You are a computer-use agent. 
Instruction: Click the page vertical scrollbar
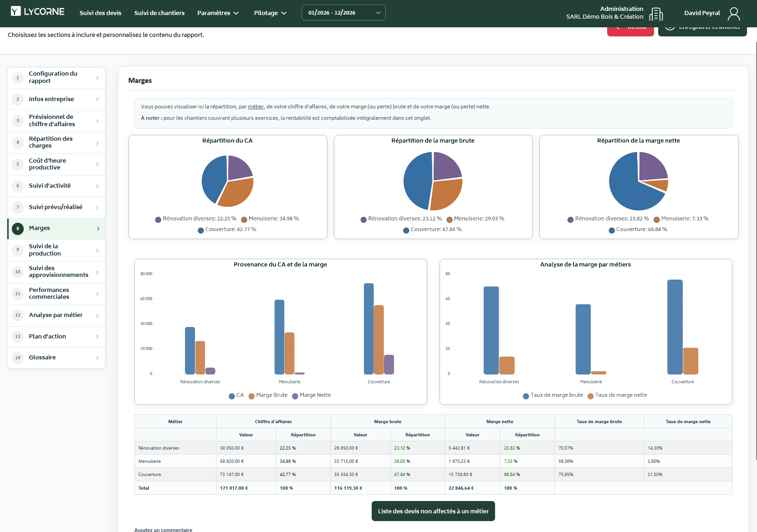(x=756, y=251)
